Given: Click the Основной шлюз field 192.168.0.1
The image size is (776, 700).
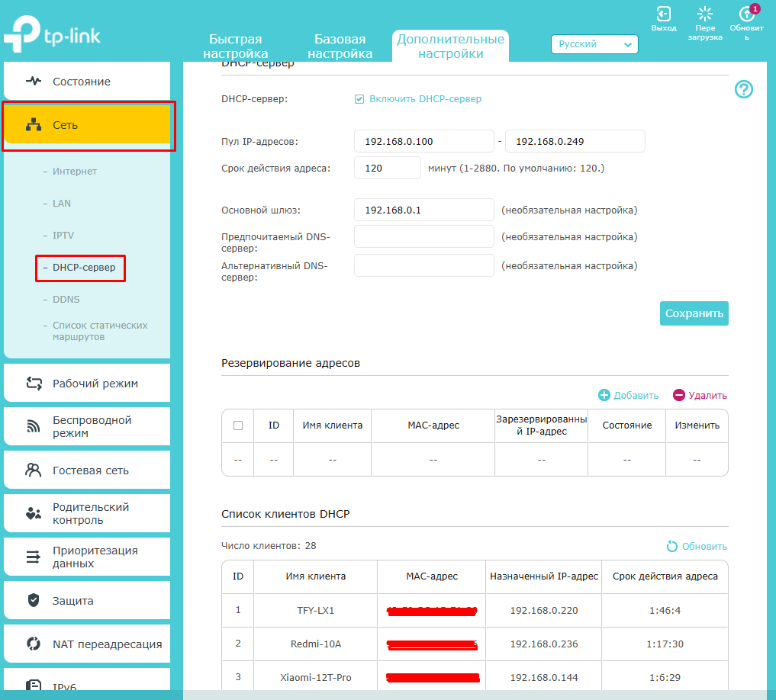Looking at the screenshot, I should (424, 210).
